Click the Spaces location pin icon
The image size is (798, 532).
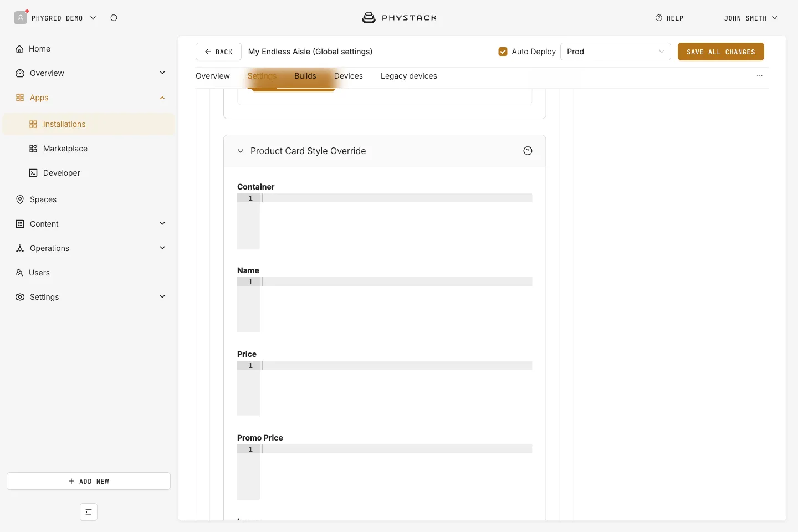(x=20, y=199)
